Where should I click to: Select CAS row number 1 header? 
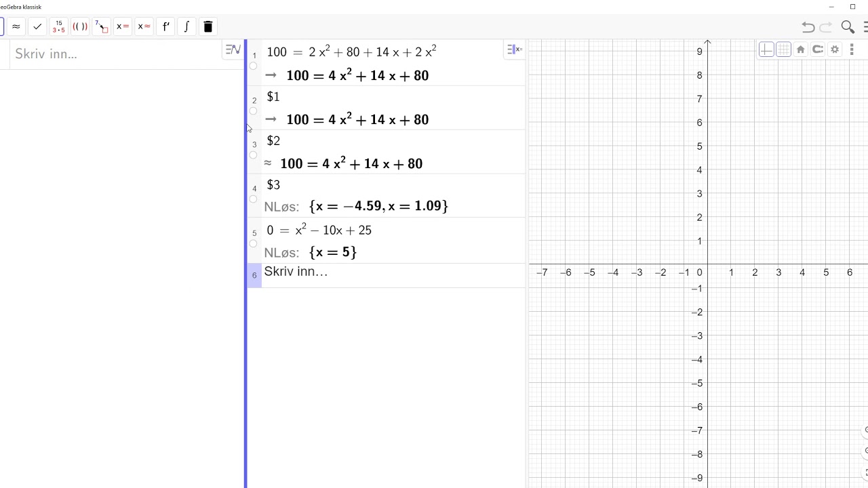254,62
